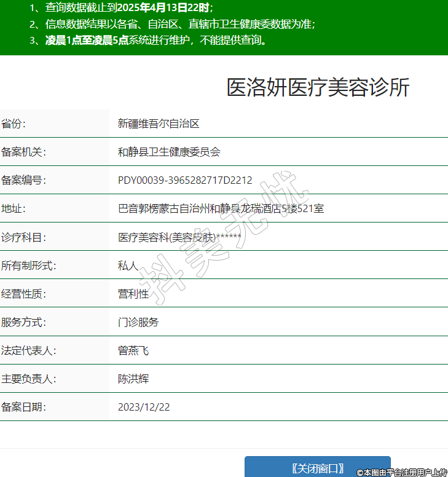Click the 关闭窗口 button

pyautogui.click(x=317, y=467)
